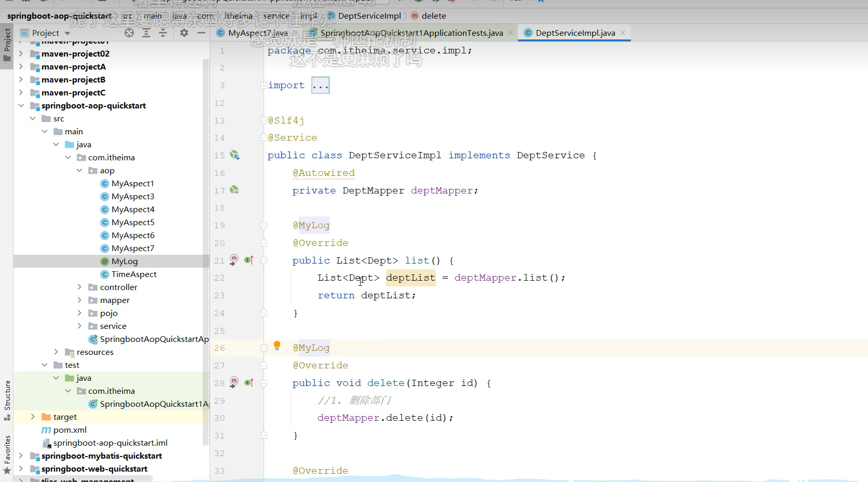Close the DeptServiceImpl.java tab
This screenshot has height=482, width=868.
pyautogui.click(x=623, y=33)
